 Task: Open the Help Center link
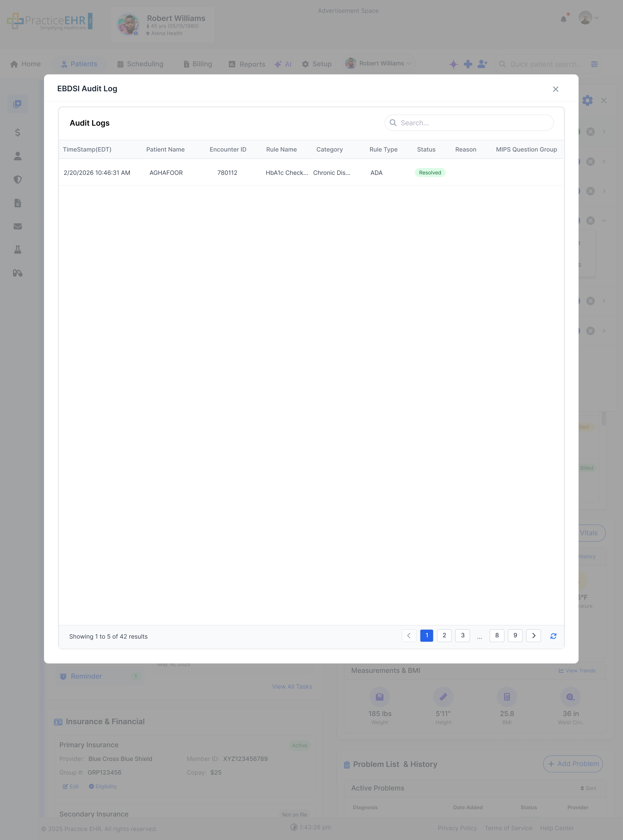coord(557,828)
